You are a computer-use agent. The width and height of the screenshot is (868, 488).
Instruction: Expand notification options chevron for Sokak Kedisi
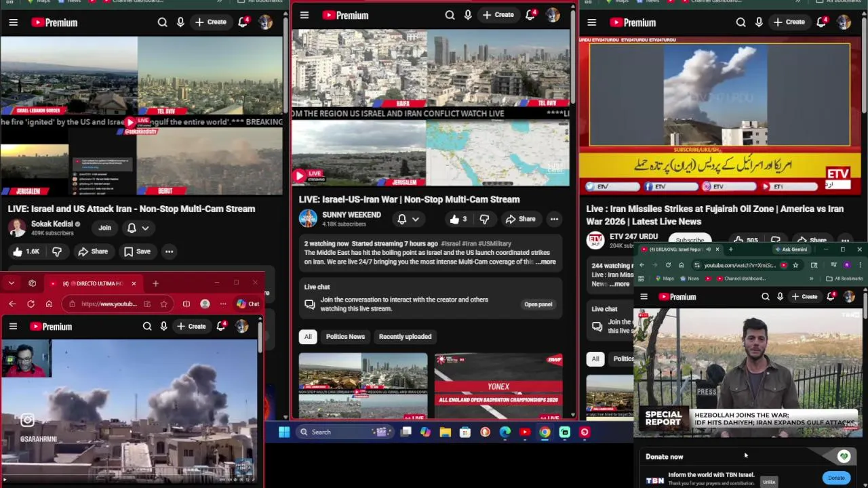[x=145, y=228]
